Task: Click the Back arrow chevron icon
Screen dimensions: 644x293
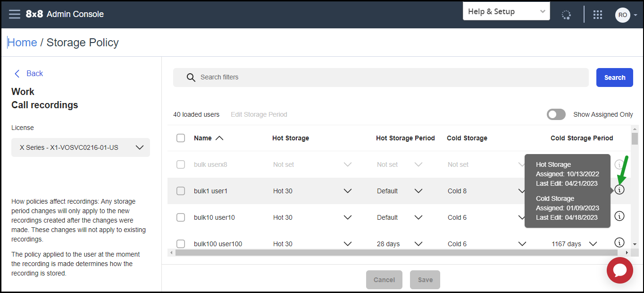Action: pyautogui.click(x=17, y=73)
